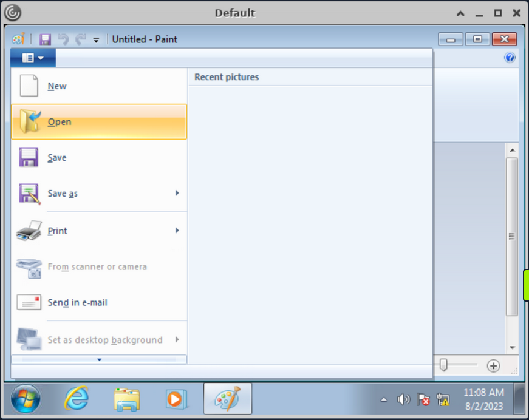The width and height of the screenshot is (529, 420).
Task: Click the Undo icon
Action: coord(63,39)
